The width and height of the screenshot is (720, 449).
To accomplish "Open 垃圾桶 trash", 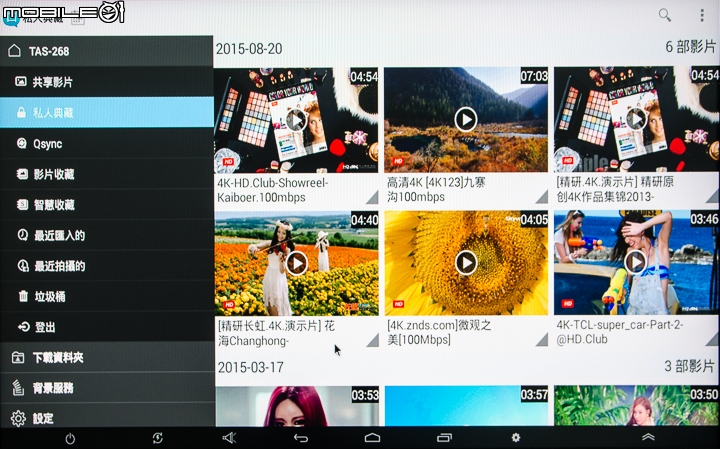I will (x=107, y=297).
